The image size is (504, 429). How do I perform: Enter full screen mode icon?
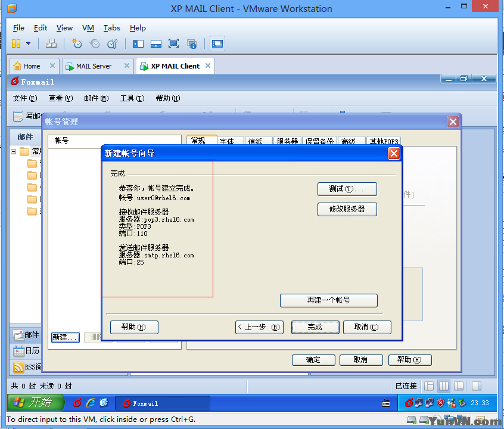173,43
